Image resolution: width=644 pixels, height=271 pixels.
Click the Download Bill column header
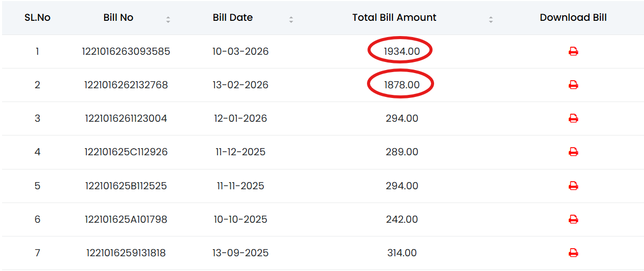(x=573, y=17)
